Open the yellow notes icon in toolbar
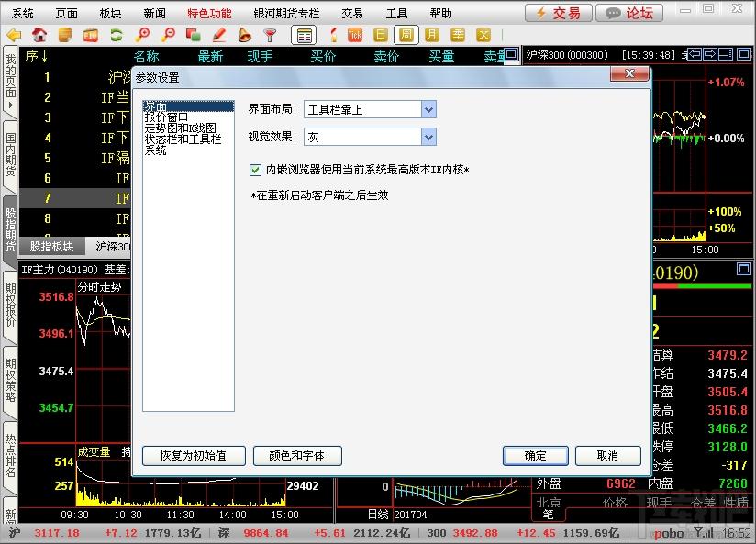This screenshot has height=544, width=756. (x=64, y=35)
